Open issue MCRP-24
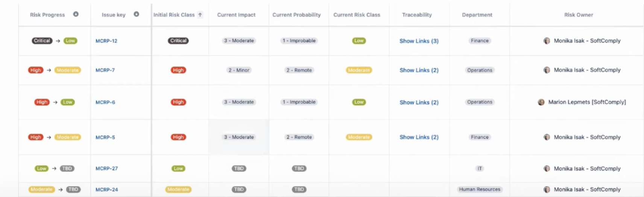 click(107, 189)
